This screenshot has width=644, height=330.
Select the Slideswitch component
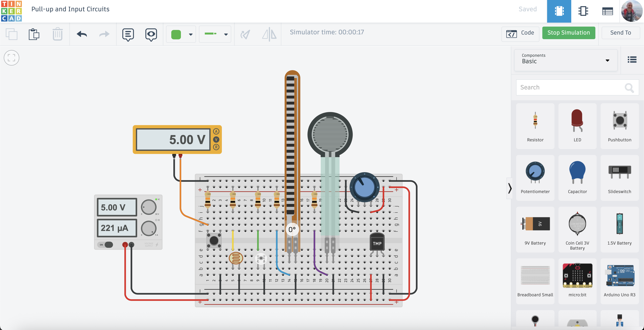pos(619,178)
